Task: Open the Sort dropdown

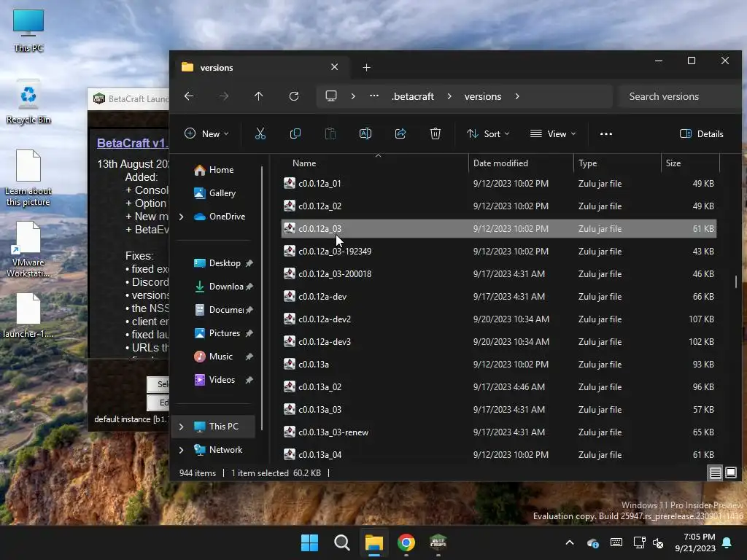Action: pyautogui.click(x=488, y=134)
